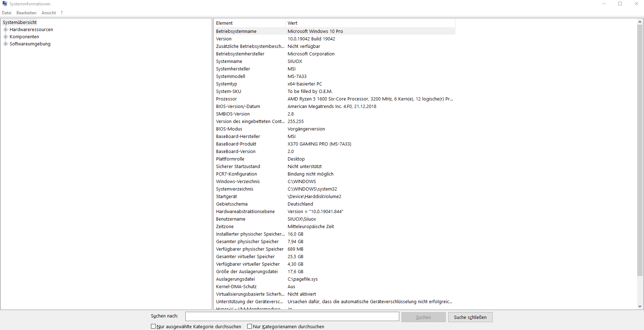
Task: Select the Hardwareabstraktionsebene row
Action: point(335,212)
